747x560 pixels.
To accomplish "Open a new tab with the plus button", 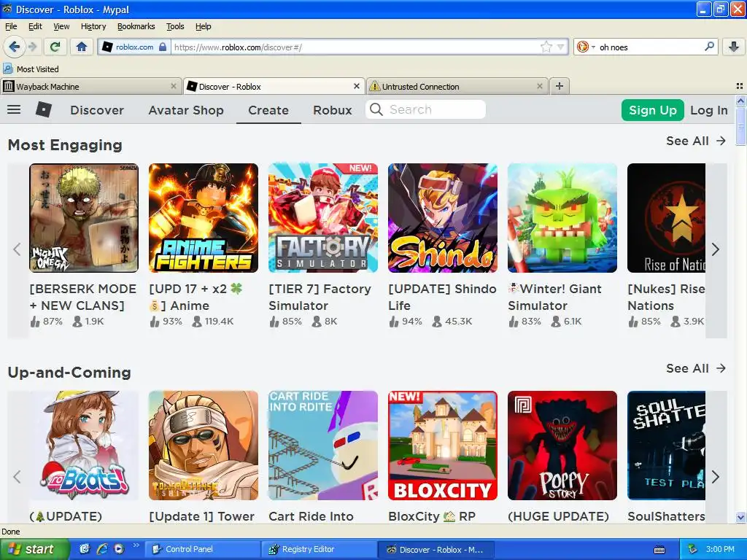I will point(560,86).
